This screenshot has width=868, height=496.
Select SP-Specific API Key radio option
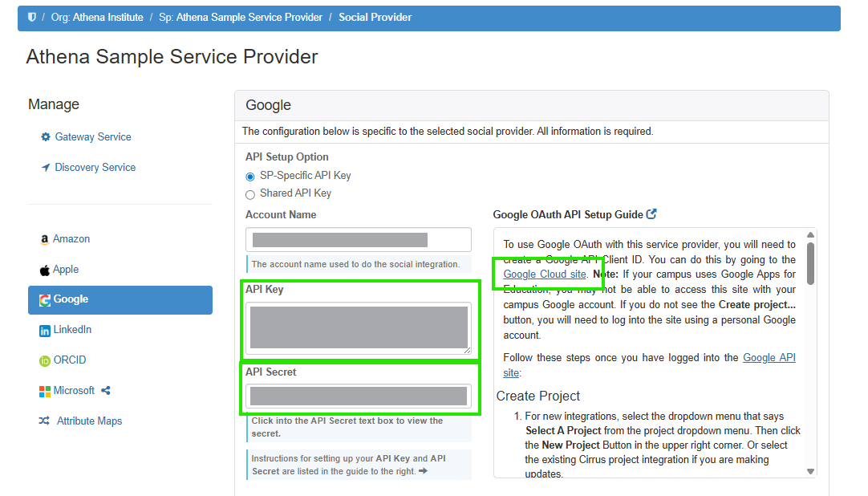click(250, 177)
